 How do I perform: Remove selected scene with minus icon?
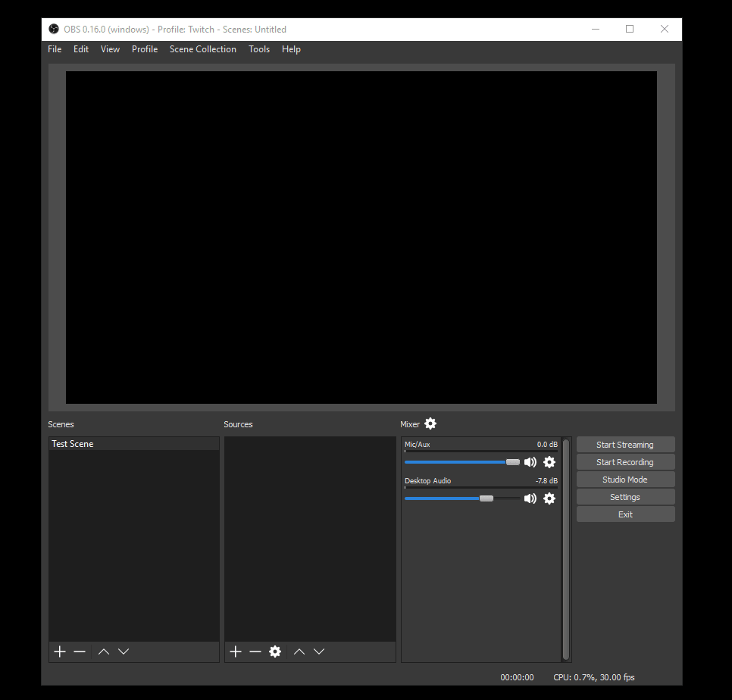point(80,652)
